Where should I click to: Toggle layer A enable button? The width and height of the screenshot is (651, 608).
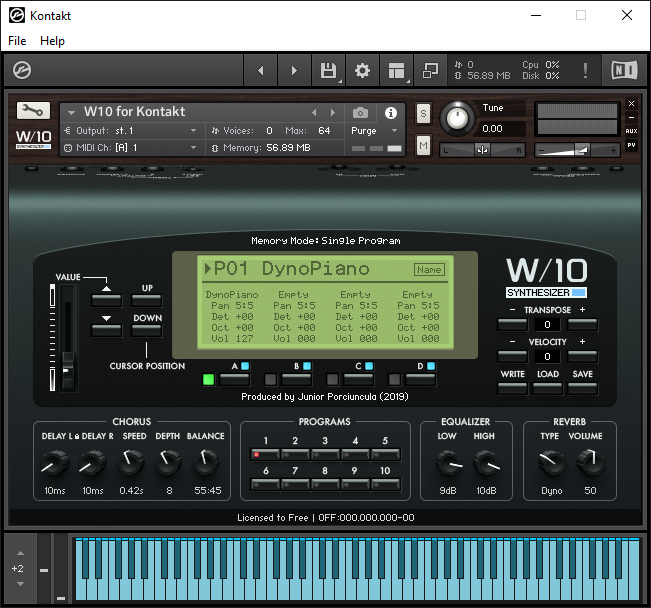[x=235, y=379]
